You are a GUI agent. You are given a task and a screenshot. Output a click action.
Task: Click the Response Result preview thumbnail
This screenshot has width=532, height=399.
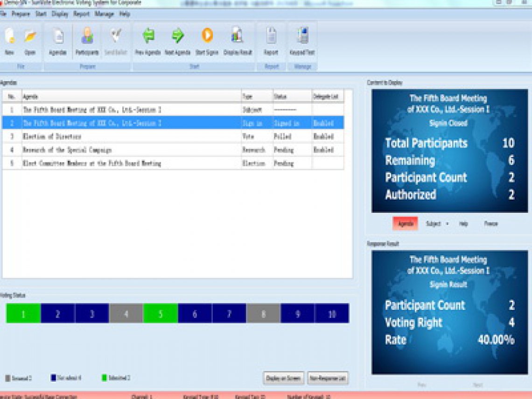[x=449, y=313]
